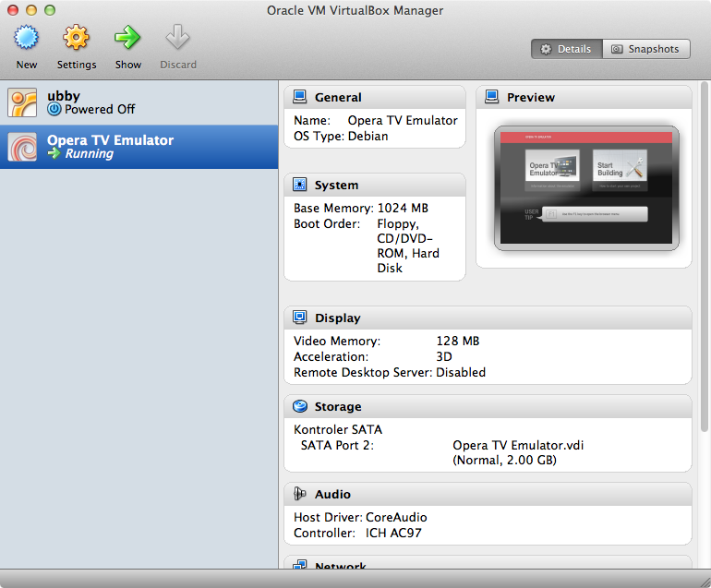Select the Opera TV Emulator machine
The width and height of the screenshot is (711, 588).
[x=139, y=148]
